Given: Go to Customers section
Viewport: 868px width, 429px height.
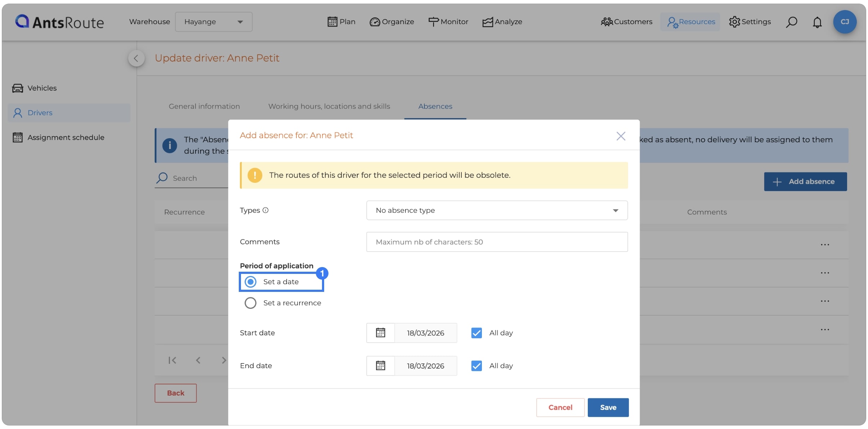Looking at the screenshot, I should 626,22.
